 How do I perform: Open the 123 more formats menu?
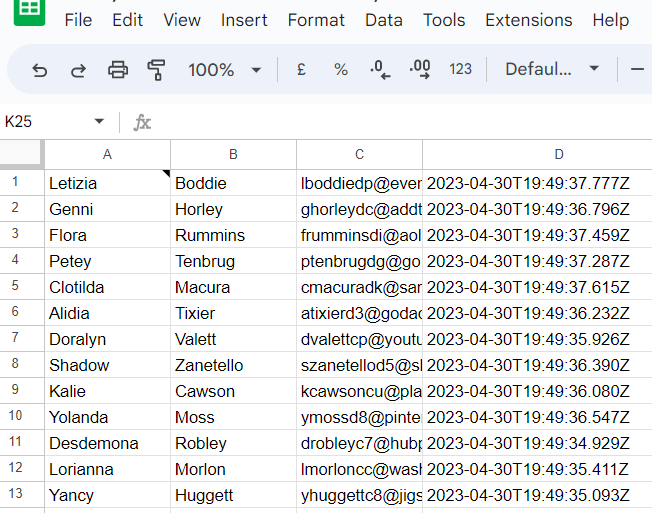460,69
